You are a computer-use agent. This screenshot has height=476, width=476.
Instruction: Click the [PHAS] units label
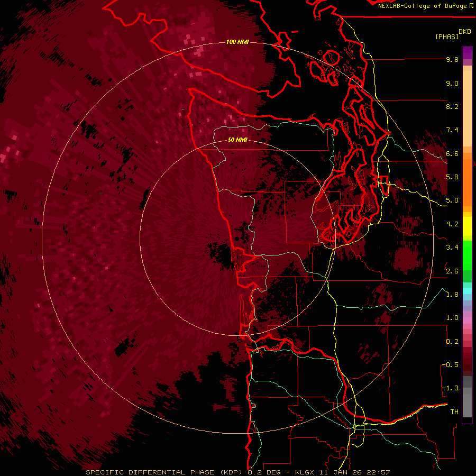(x=447, y=37)
